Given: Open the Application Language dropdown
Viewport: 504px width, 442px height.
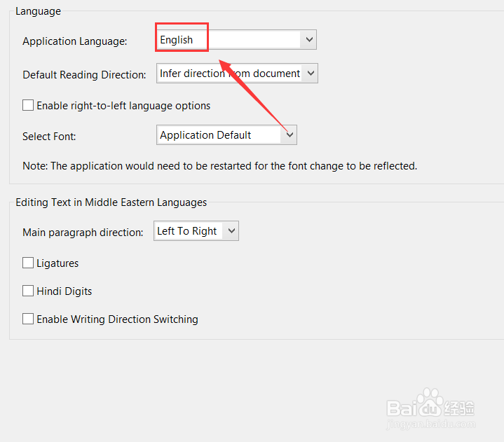Looking at the screenshot, I should coord(236,39).
